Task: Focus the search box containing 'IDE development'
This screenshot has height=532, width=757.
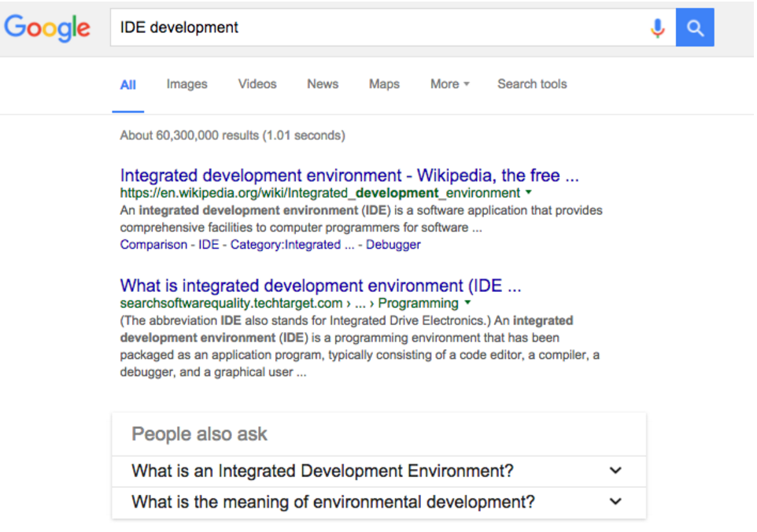Action: (393, 28)
